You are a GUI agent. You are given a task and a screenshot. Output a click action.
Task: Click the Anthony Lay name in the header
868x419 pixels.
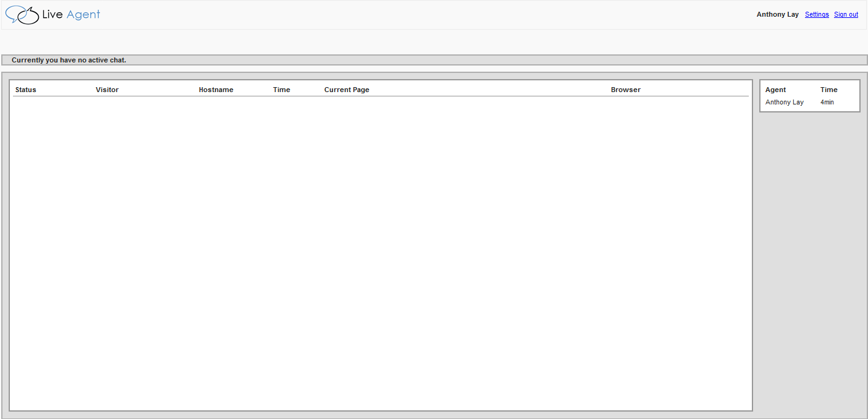778,14
